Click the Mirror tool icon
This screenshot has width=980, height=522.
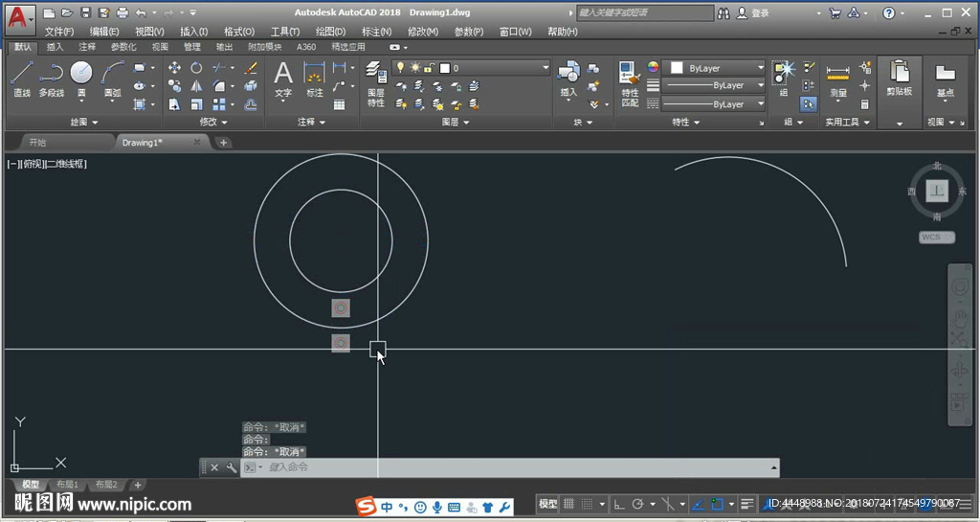(x=196, y=86)
